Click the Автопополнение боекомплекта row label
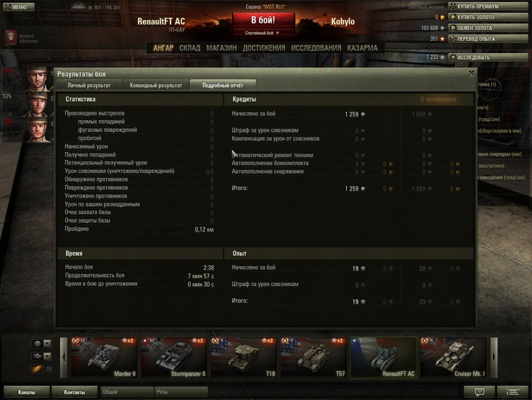The width and height of the screenshot is (532, 400). tap(270, 163)
